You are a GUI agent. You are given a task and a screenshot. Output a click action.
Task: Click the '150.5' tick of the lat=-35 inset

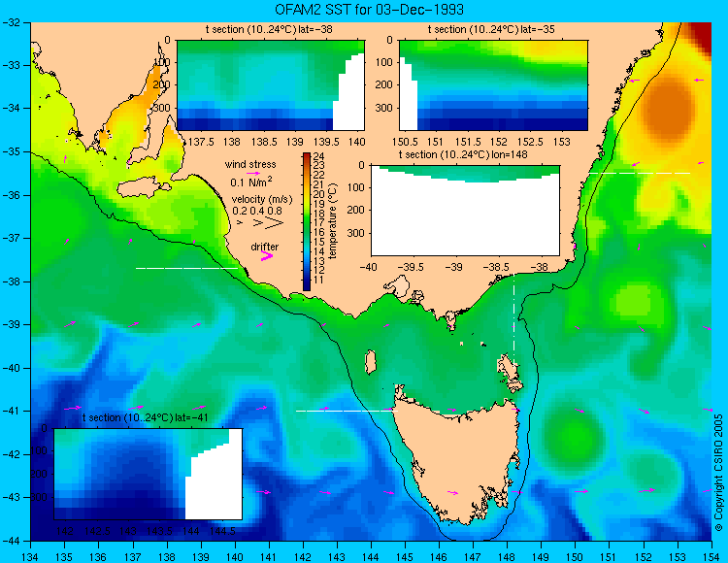(x=406, y=142)
